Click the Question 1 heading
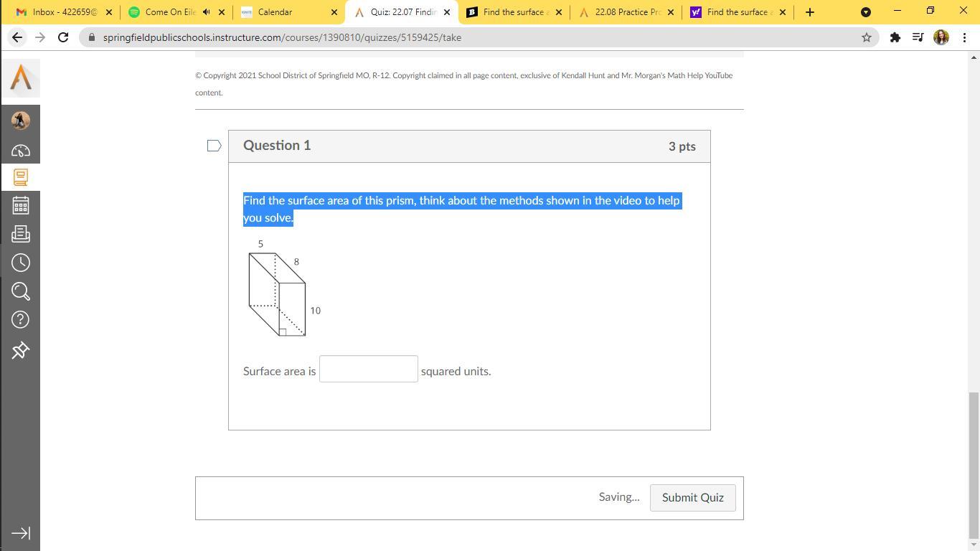The height and width of the screenshot is (551, 980). pyautogui.click(x=277, y=146)
